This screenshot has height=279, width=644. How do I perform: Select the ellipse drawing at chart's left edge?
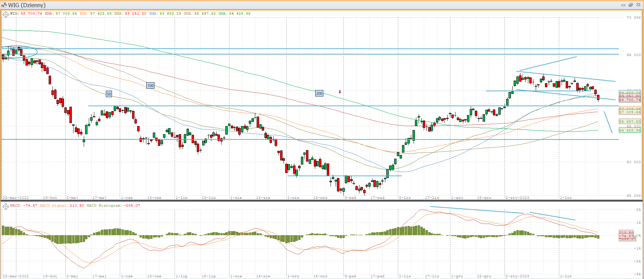tap(20, 52)
